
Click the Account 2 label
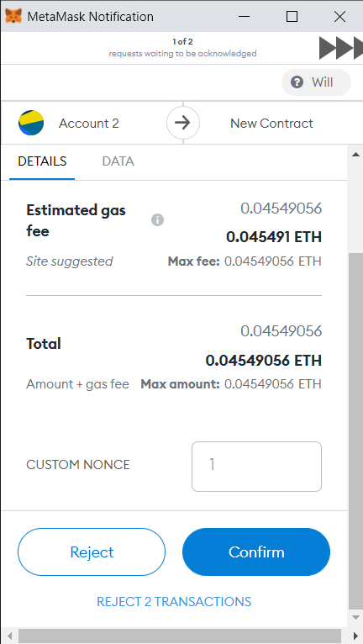click(89, 124)
